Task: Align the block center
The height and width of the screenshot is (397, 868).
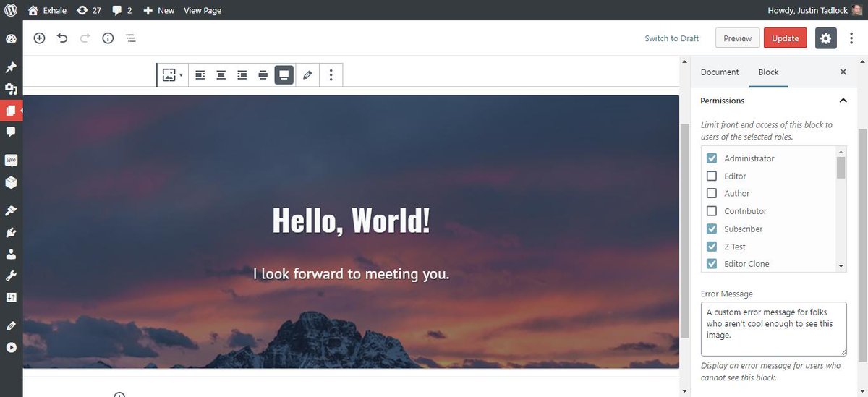Action: coord(221,74)
